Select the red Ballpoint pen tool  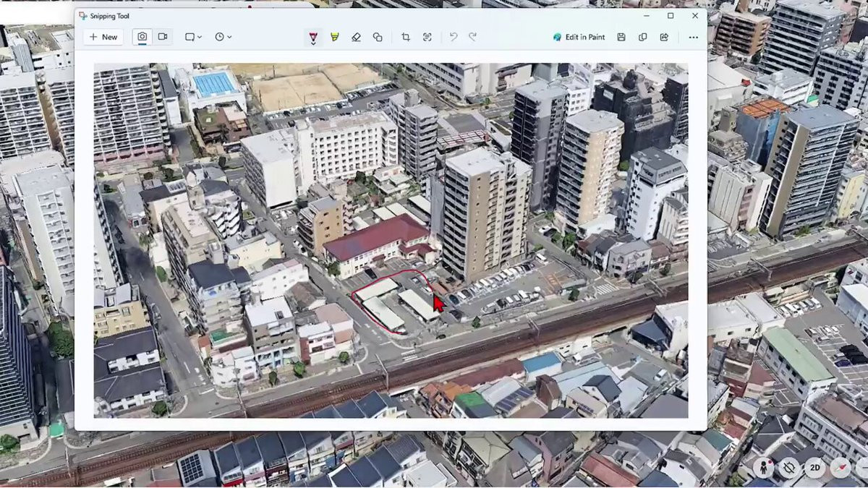tap(312, 35)
